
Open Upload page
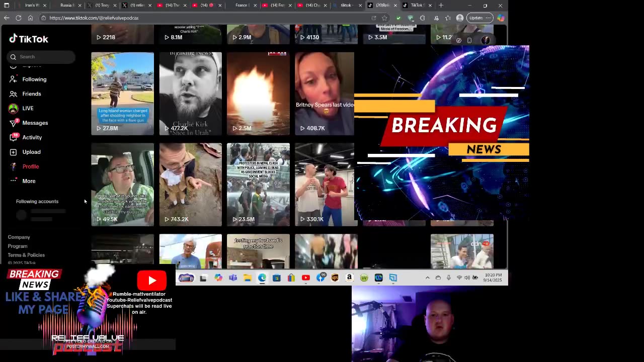tap(31, 152)
